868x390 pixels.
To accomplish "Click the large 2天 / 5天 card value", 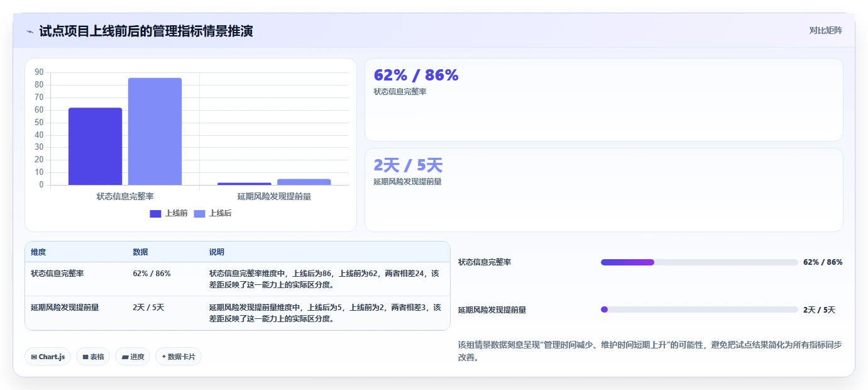I will (408, 165).
